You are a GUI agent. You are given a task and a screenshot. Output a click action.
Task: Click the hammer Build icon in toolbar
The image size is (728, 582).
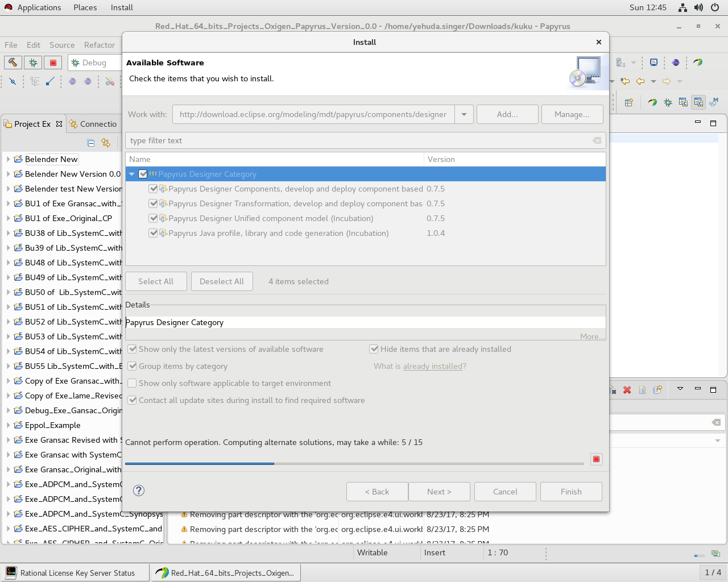click(13, 63)
